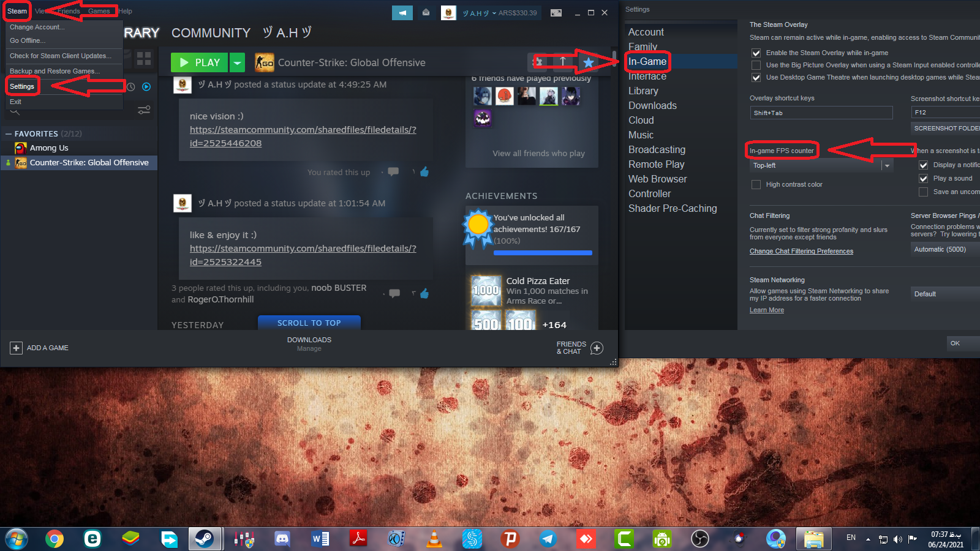The height and width of the screenshot is (551, 980).
Task: Click the green Play button
Action: 200,62
